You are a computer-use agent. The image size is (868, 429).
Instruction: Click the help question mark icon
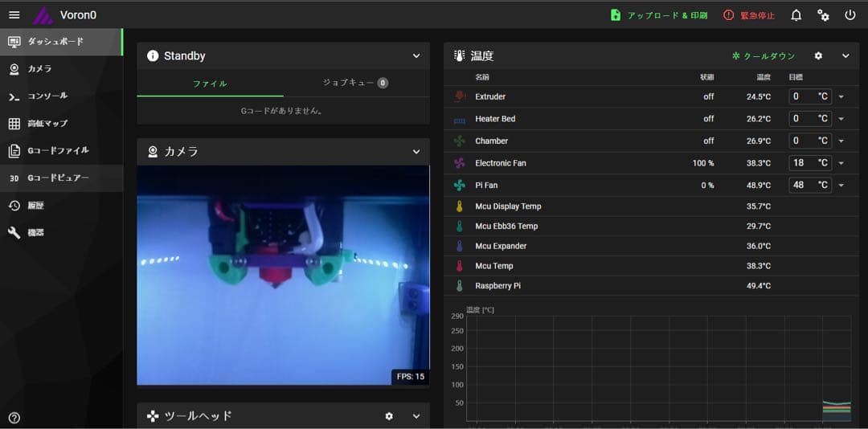pyautogui.click(x=14, y=418)
